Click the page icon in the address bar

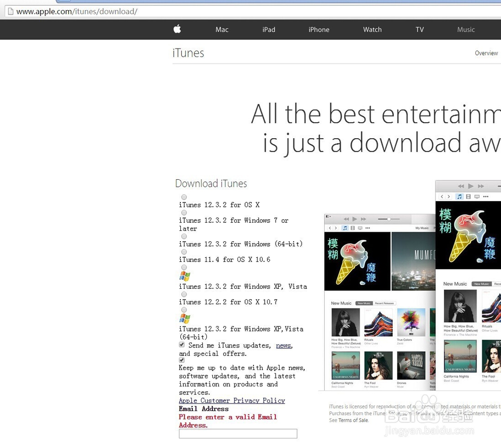click(11, 12)
